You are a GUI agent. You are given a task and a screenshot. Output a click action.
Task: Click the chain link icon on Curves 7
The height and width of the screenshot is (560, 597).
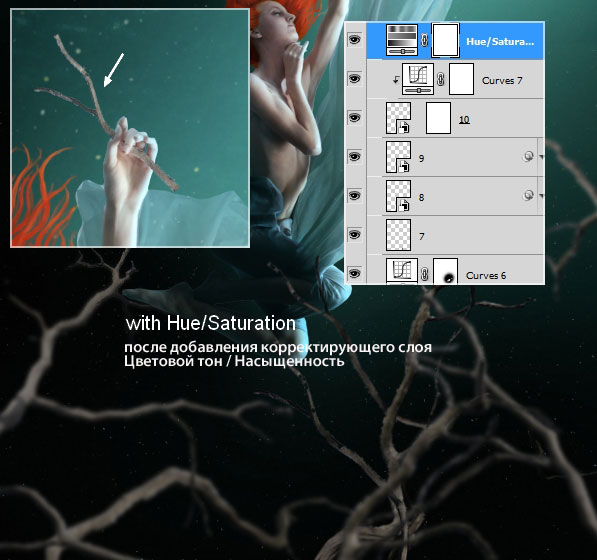[441, 79]
